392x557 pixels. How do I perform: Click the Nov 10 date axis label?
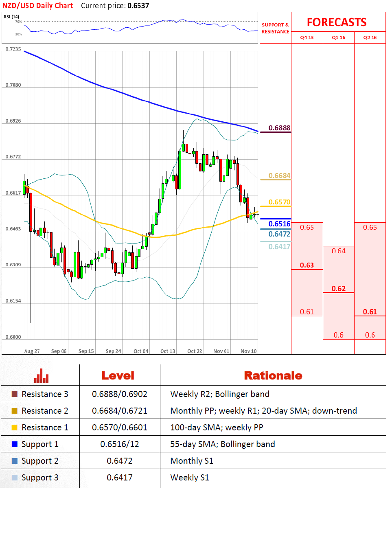click(x=249, y=351)
